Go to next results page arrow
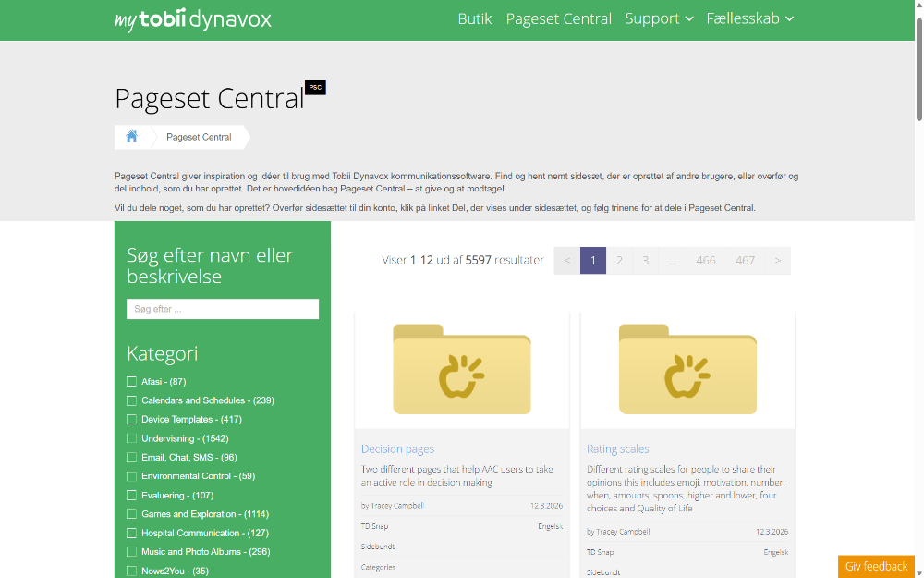The height and width of the screenshot is (578, 924). click(777, 261)
